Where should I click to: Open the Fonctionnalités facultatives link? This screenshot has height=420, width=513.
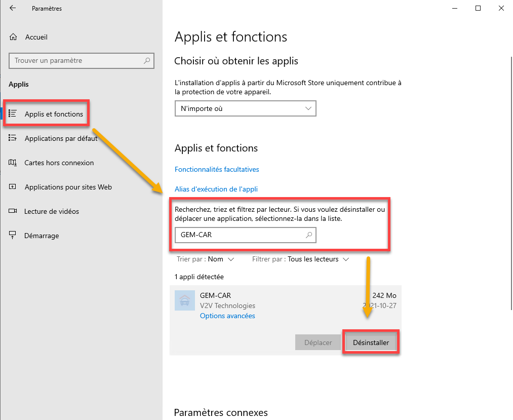(x=217, y=169)
